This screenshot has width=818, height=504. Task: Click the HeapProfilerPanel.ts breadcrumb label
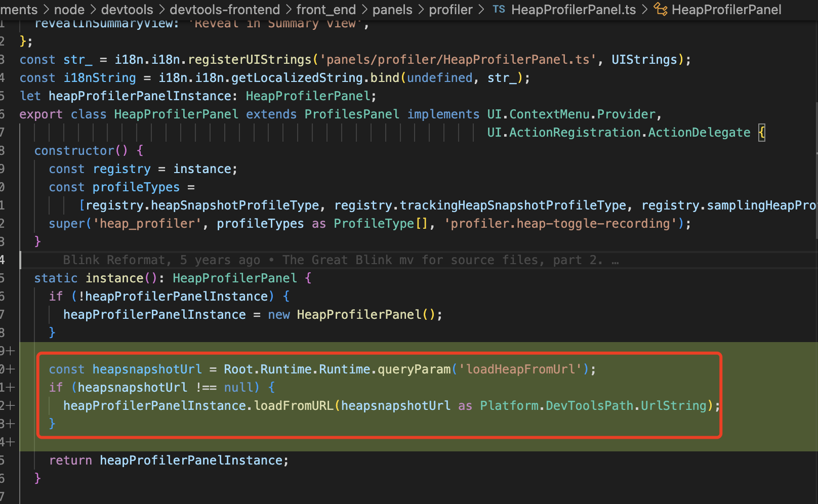(x=573, y=9)
